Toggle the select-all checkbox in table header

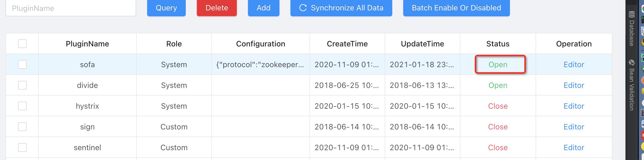coord(22,44)
